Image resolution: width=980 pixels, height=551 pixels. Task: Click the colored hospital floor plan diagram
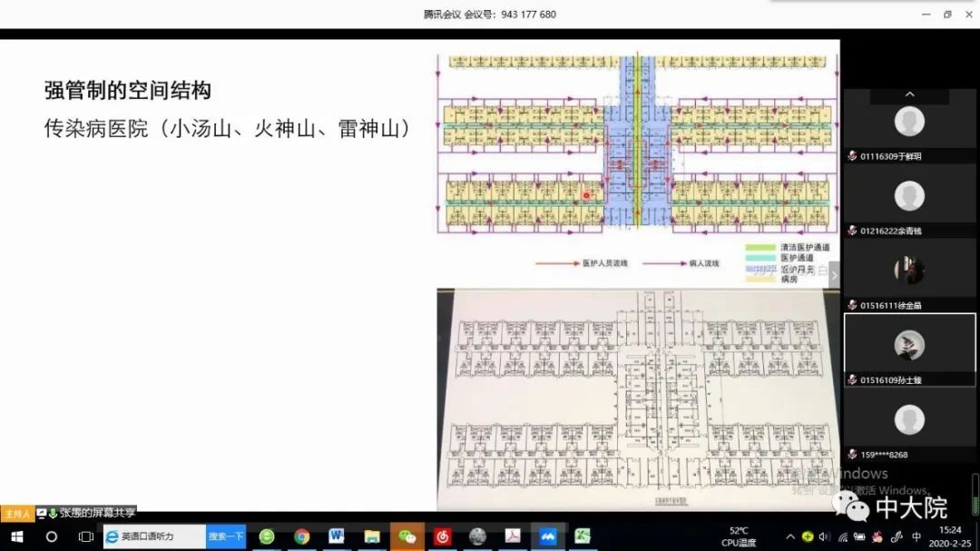[637, 144]
